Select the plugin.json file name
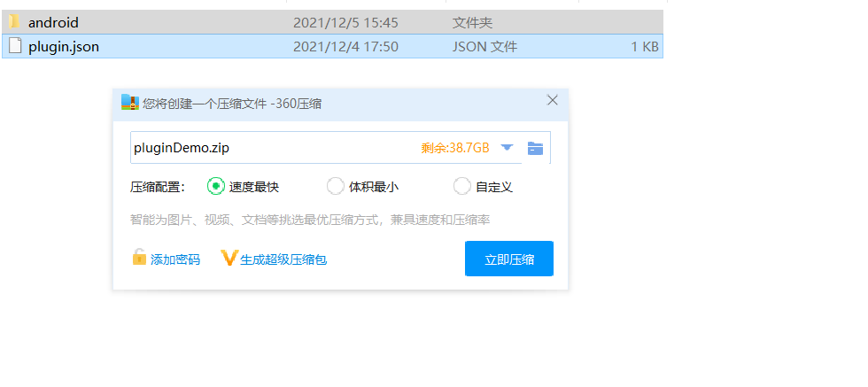868x387 pixels. pos(64,47)
